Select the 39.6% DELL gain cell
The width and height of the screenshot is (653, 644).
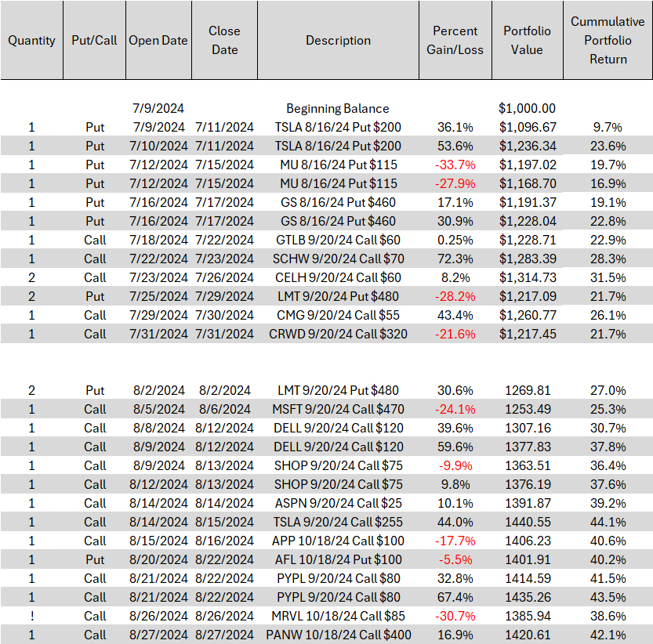pyautogui.click(x=455, y=428)
